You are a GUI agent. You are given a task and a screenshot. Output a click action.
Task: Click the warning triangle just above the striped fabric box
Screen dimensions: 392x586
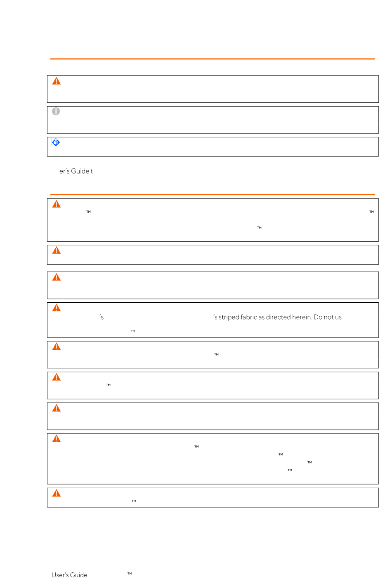57,277
